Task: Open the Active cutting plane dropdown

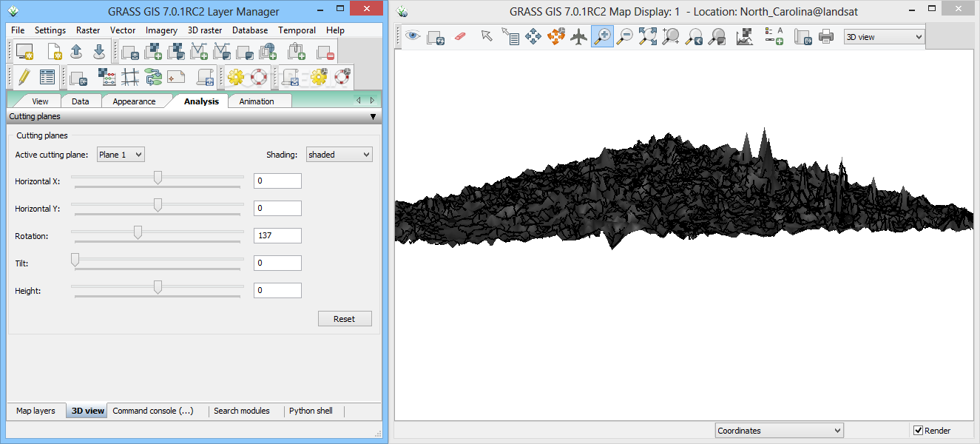Action: [x=121, y=155]
